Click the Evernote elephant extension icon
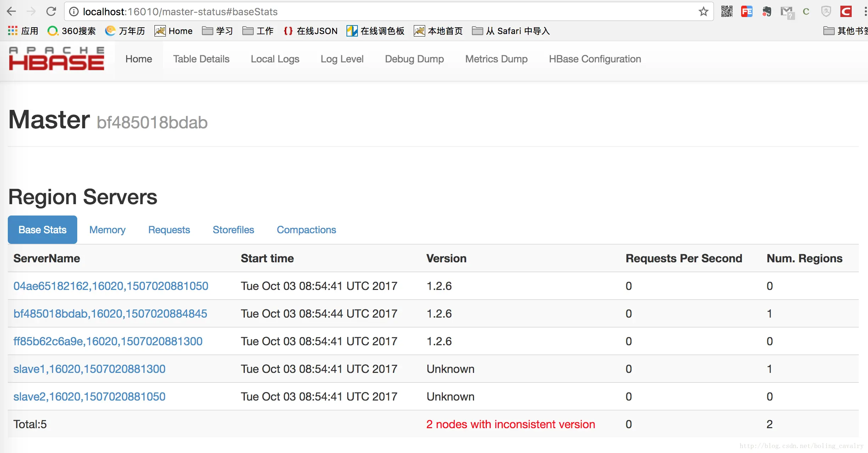 point(767,12)
